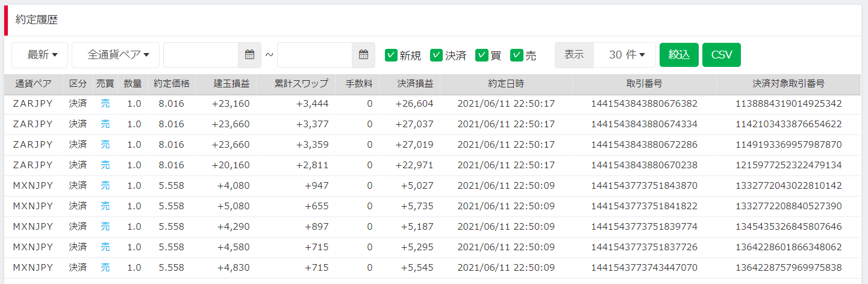
Task: Click the 絞込 filter button
Action: click(x=679, y=55)
